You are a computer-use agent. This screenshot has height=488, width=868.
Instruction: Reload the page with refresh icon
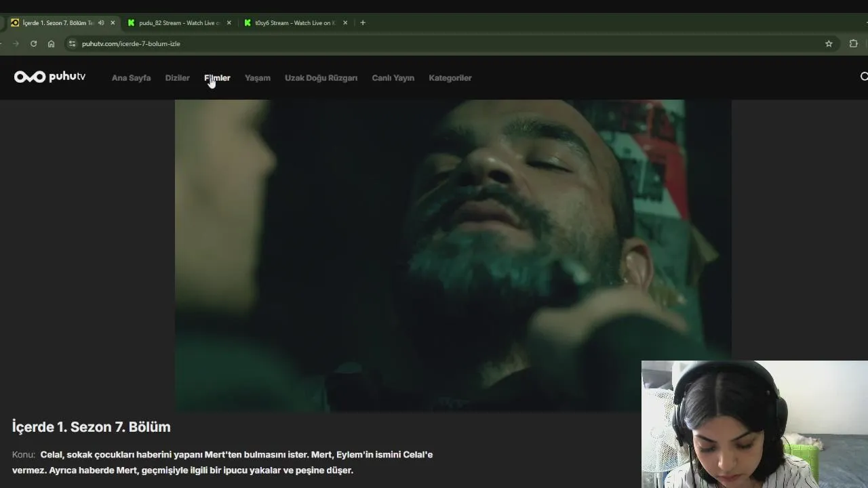pos(33,43)
